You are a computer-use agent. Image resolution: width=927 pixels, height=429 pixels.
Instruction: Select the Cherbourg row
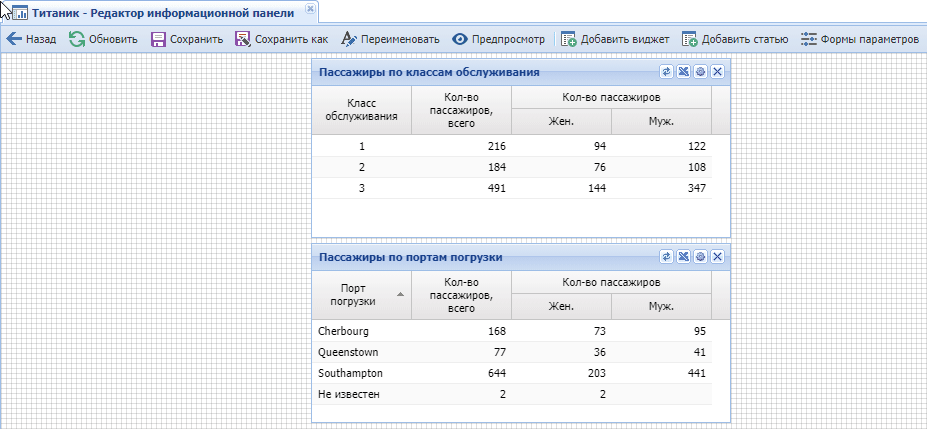click(512, 331)
